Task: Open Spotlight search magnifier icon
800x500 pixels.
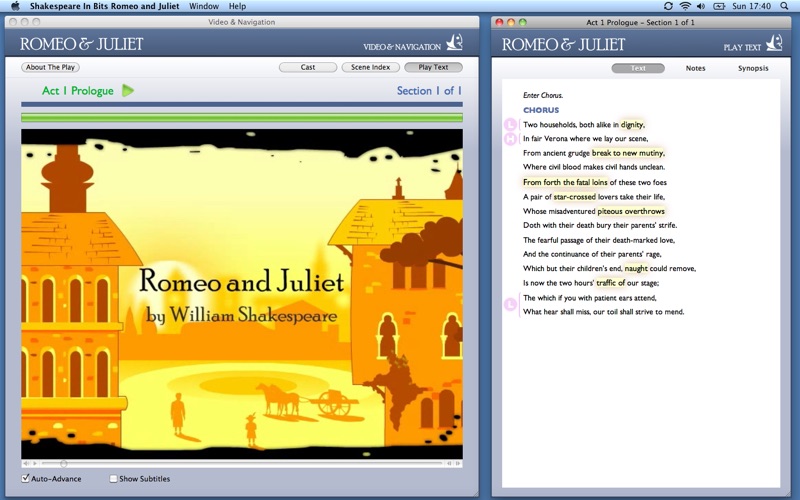Action: pos(784,6)
